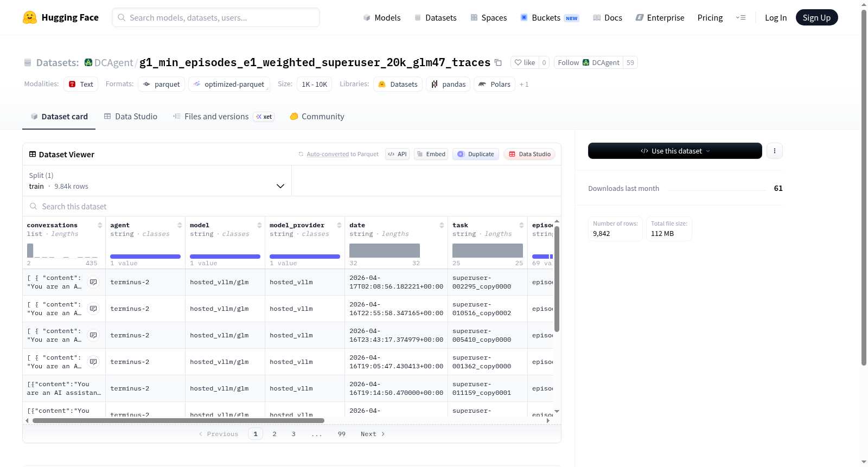Sort by the conversations column arrows
The height and width of the screenshot is (467, 868).
pyautogui.click(x=100, y=225)
